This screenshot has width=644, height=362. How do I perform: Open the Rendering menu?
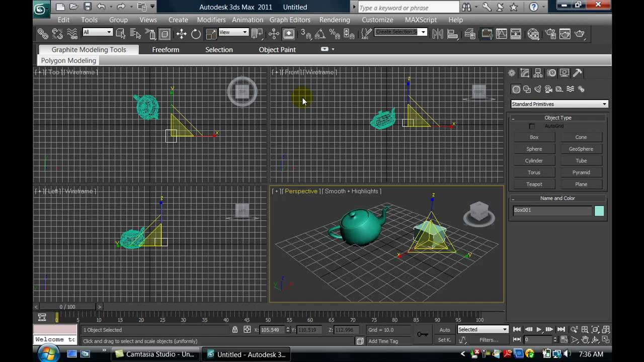pos(335,20)
